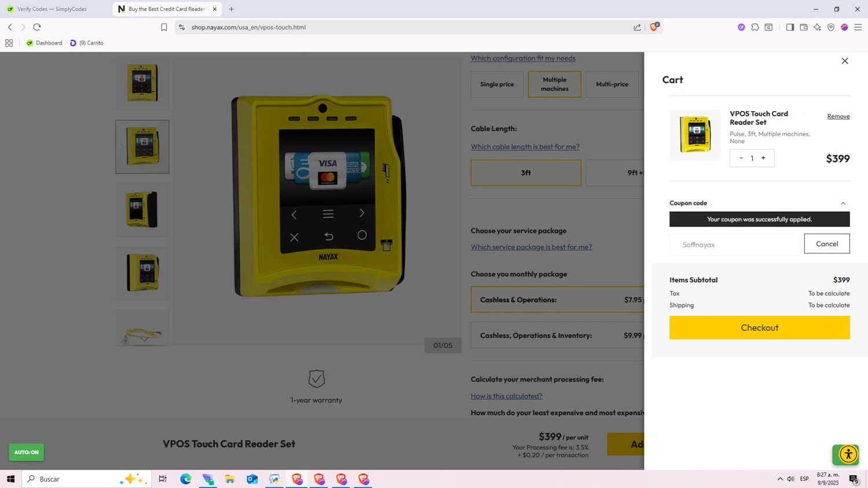This screenshot has width=868, height=488.
Task: Select Cashless, Operations & Inventory package
Action: click(x=557, y=335)
